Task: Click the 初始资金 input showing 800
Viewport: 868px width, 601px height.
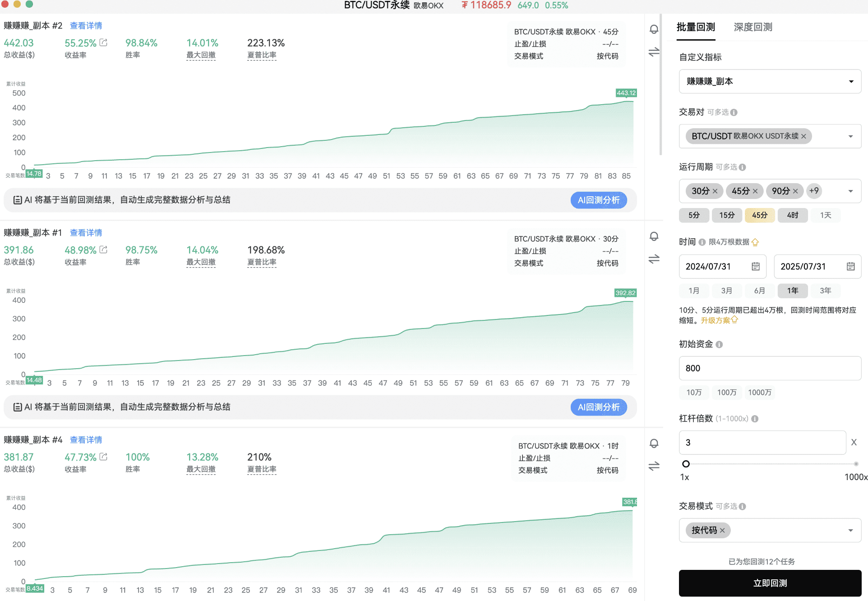Action: (x=770, y=368)
